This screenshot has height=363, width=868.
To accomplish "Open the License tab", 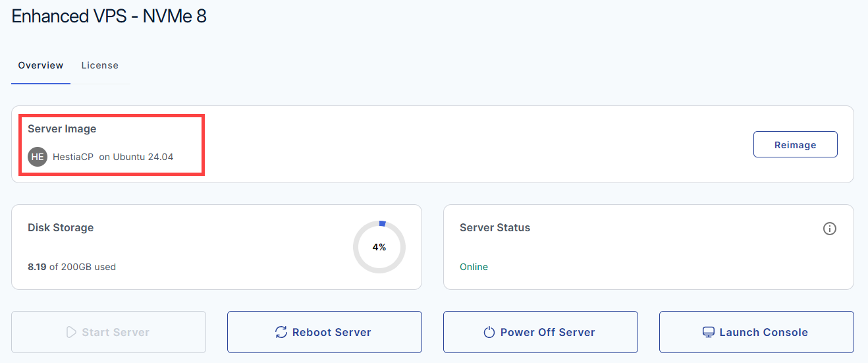I will click(100, 65).
